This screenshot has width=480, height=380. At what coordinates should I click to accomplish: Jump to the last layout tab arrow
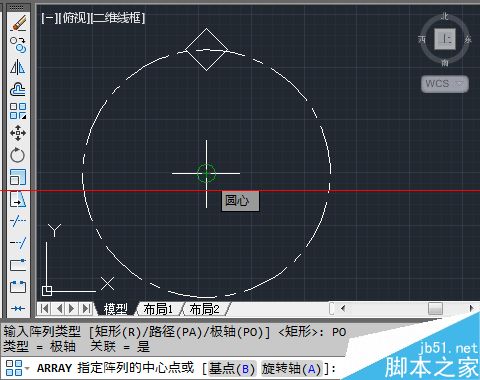click(x=86, y=309)
